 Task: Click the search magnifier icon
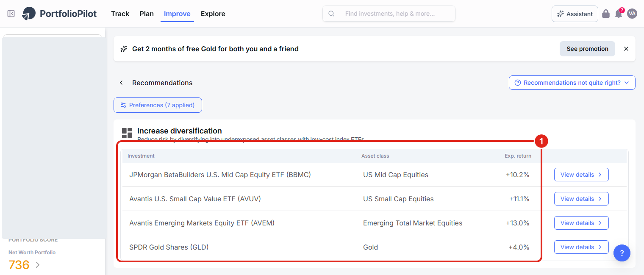(x=332, y=14)
